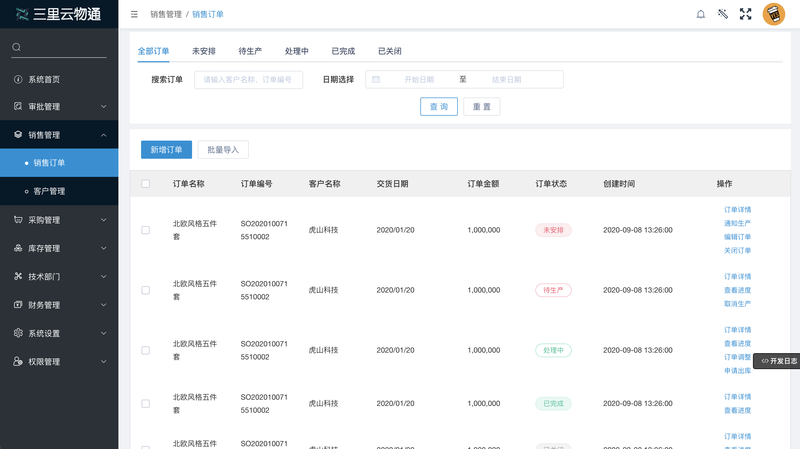
Task: Click the 财务管理 icon in sidebar
Action: (x=18, y=305)
